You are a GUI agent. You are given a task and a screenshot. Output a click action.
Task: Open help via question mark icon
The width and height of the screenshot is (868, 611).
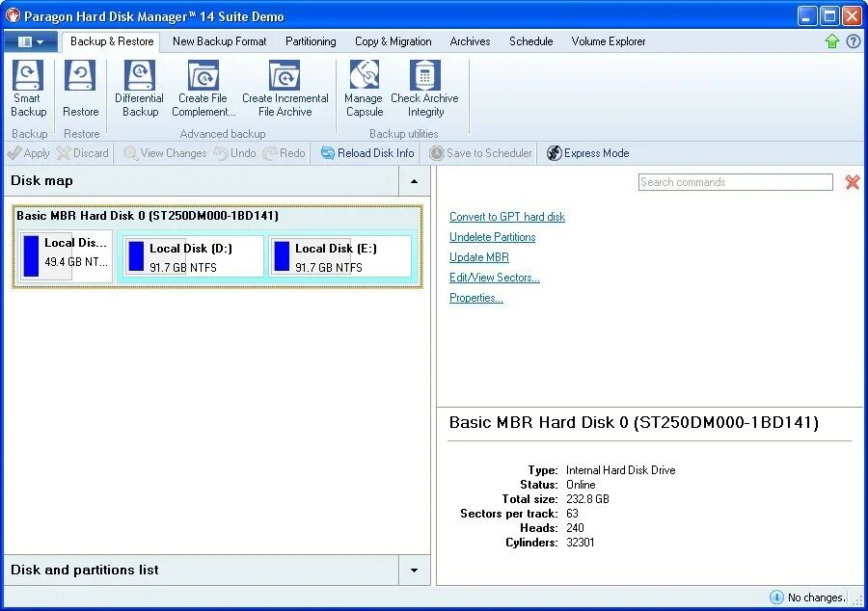click(854, 41)
